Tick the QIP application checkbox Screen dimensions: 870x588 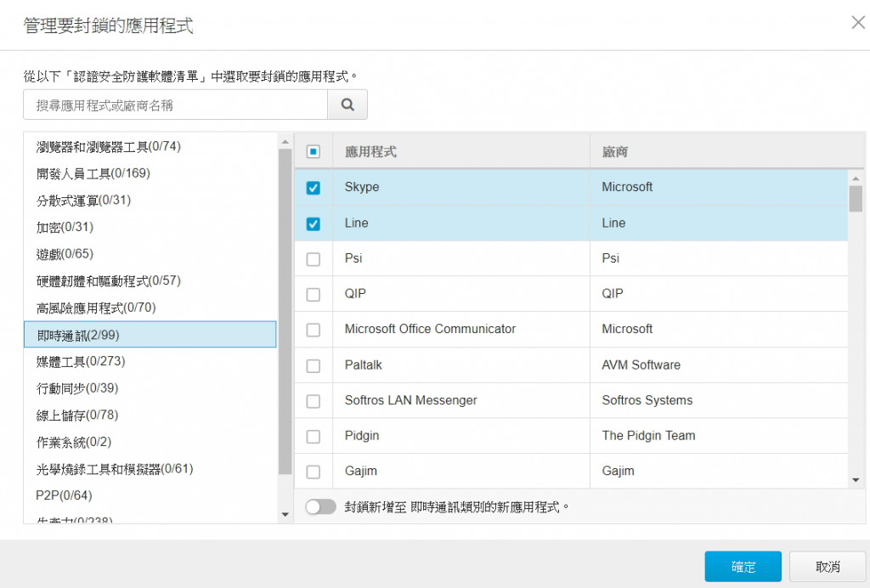click(x=313, y=295)
